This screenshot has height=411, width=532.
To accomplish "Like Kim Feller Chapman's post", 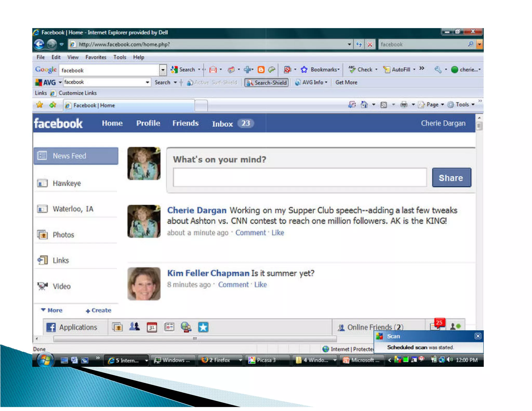I will [x=261, y=285].
